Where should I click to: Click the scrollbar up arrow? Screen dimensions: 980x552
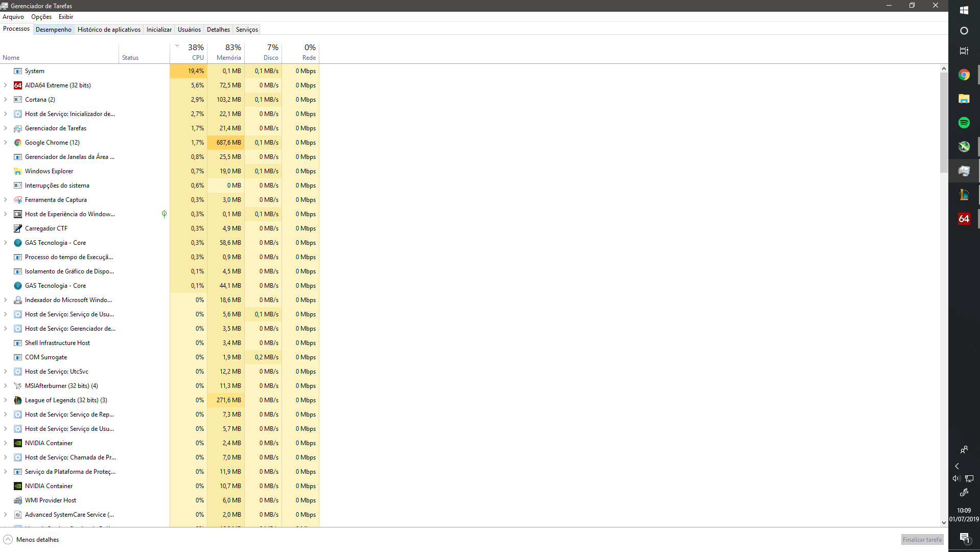click(x=944, y=68)
